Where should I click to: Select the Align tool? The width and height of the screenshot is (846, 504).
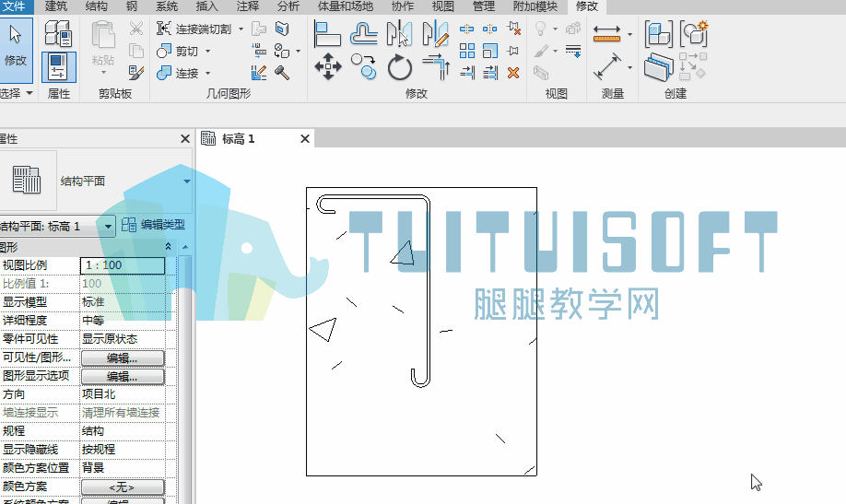pos(327,34)
